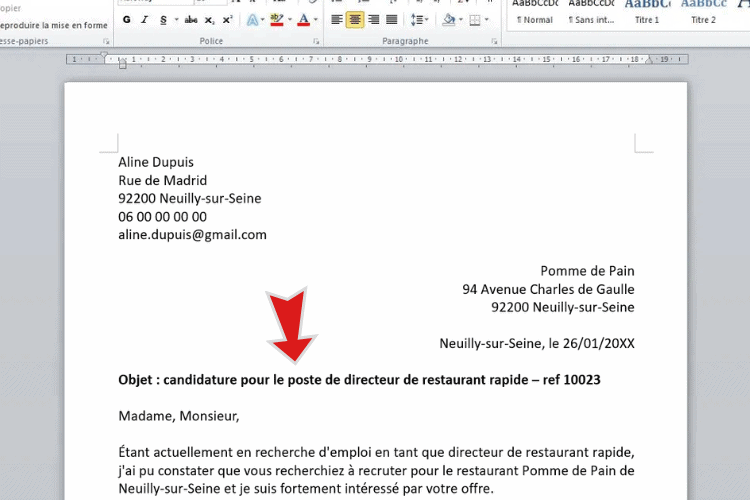Toggle bold formatting (G button)
Image resolution: width=750 pixels, height=500 pixels.
pos(127,20)
